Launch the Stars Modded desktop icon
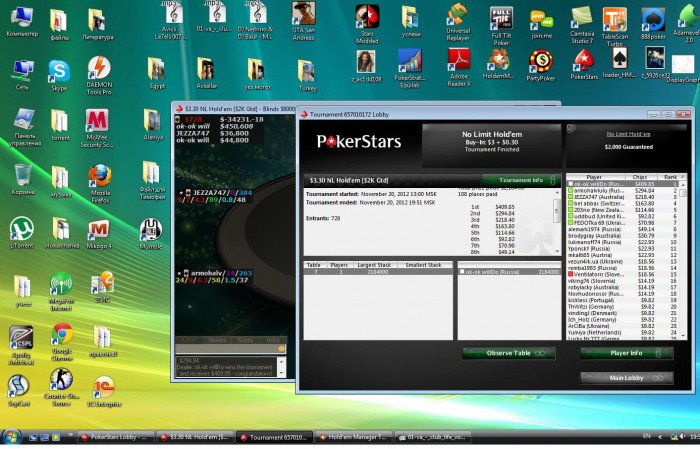Screen dimensions: 700x449 [x=367, y=25]
